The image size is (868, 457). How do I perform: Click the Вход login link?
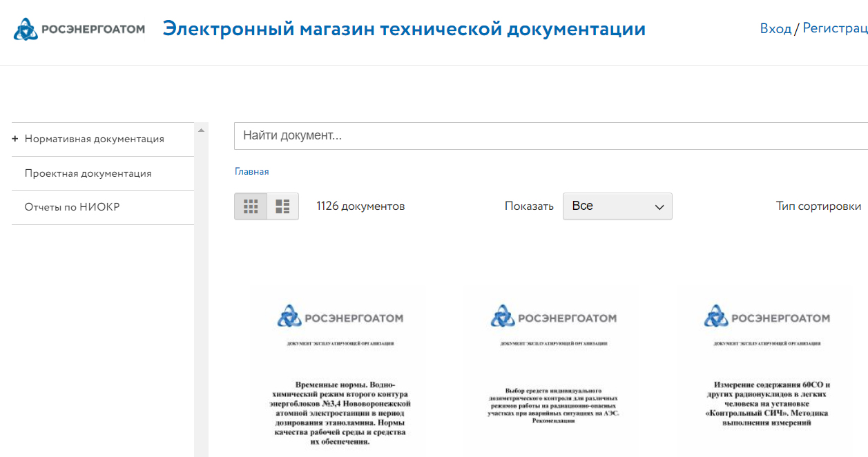pos(775,29)
